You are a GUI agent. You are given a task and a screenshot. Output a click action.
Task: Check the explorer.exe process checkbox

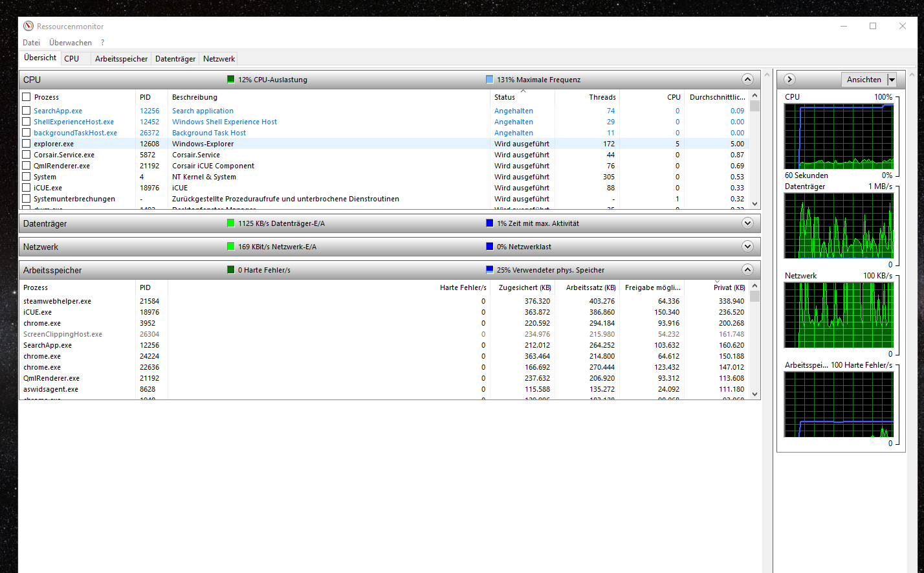tap(27, 144)
